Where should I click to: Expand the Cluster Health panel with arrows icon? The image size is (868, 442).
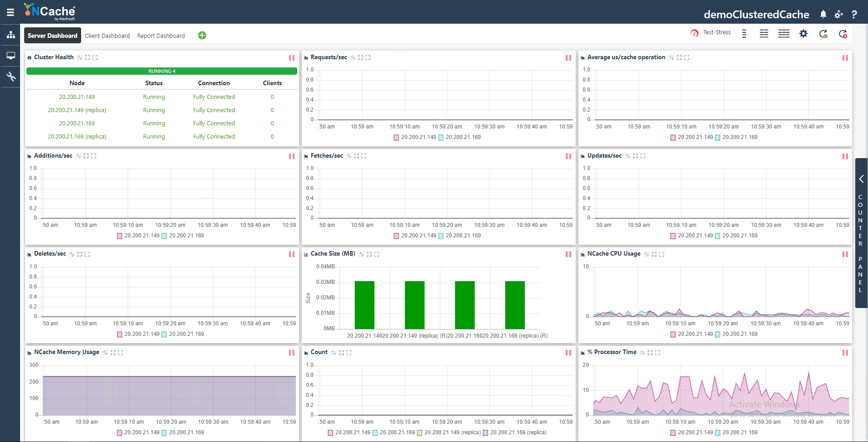pos(88,57)
